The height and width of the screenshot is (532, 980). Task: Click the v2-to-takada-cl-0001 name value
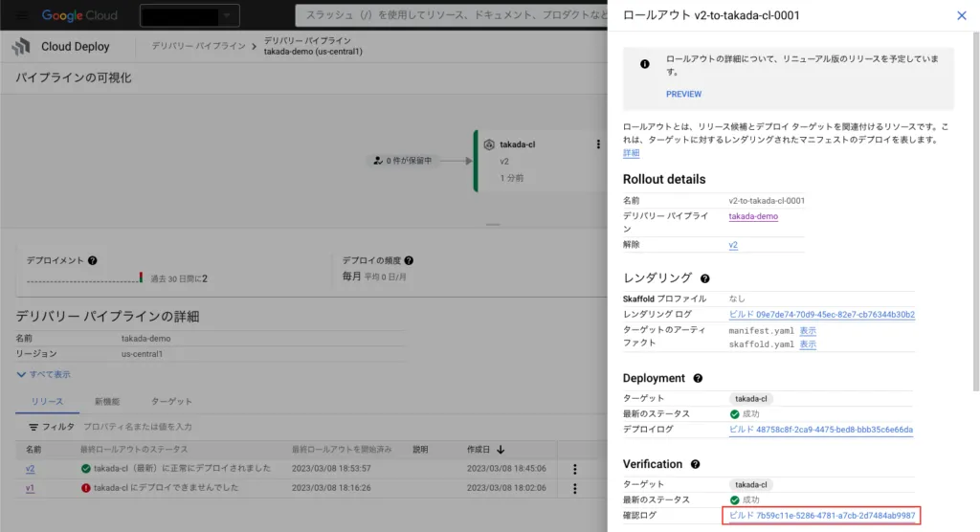[x=767, y=201]
